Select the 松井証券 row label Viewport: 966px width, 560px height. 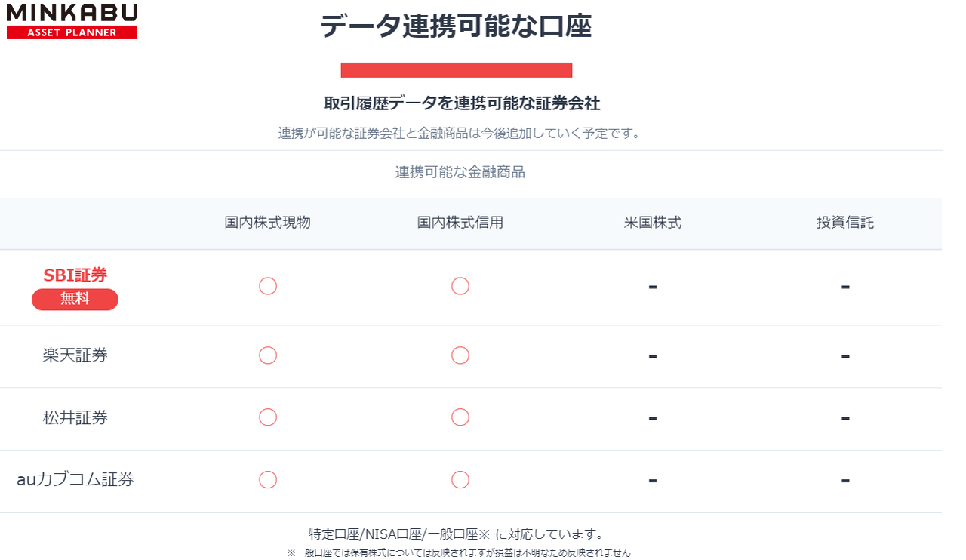(75, 417)
